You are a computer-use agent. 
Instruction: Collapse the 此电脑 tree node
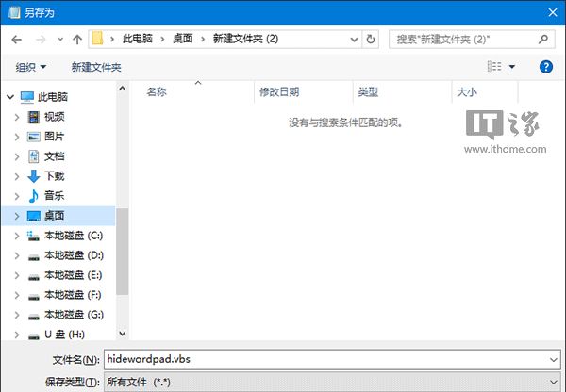[x=10, y=97]
